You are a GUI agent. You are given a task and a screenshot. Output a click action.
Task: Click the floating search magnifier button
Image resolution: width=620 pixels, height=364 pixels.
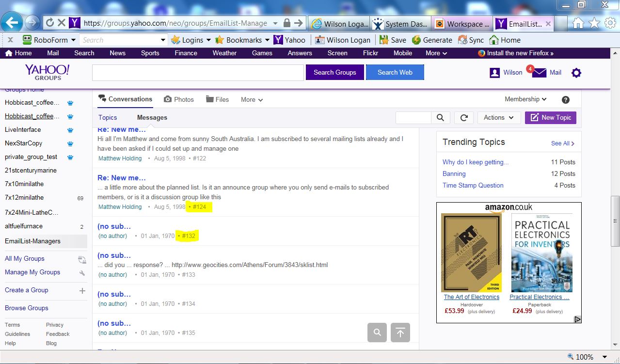(377, 332)
